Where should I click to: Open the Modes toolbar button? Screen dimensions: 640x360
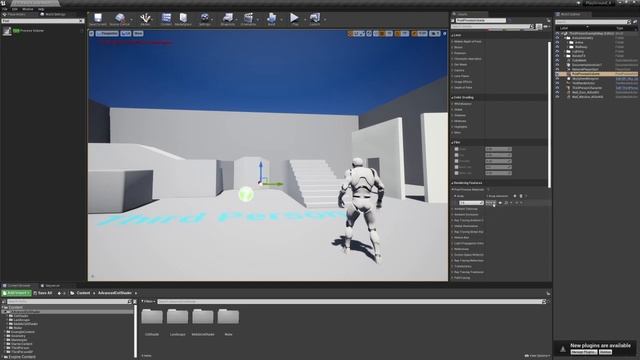(x=145, y=18)
